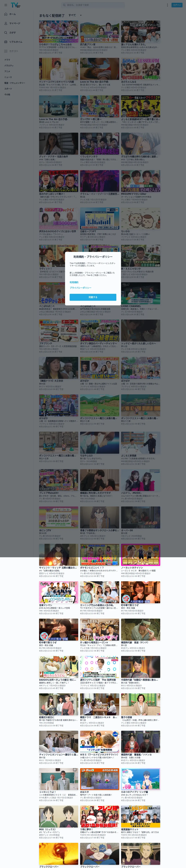Click the マイページ person icon in sidebar

(6, 23)
